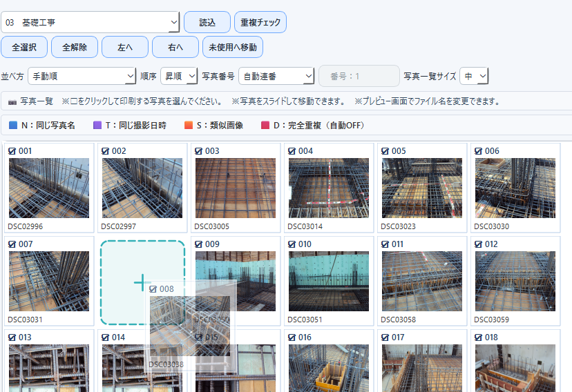The height and width of the screenshot is (392, 572).
Task: Move selection right with 右へ
Action: tap(175, 47)
